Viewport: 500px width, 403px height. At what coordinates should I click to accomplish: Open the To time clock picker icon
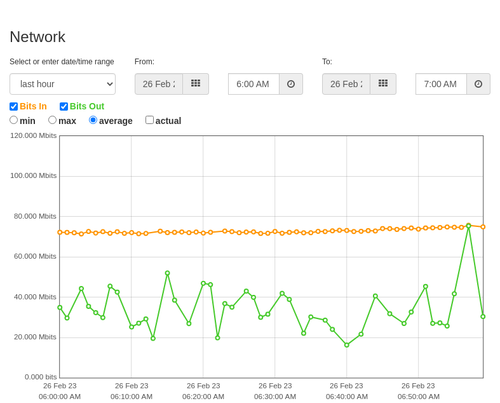click(x=478, y=84)
